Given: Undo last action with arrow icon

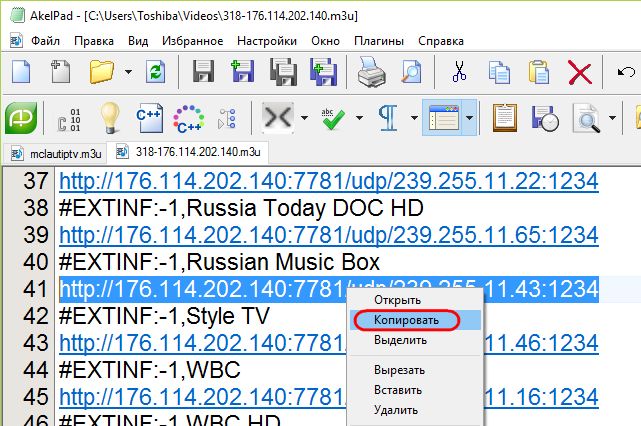Looking at the screenshot, I should click(625, 73).
